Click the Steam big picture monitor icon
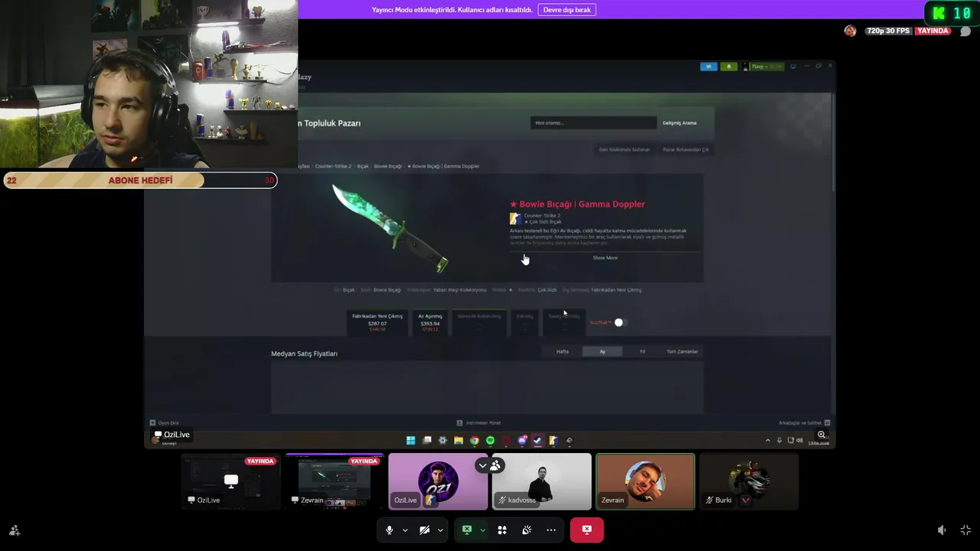980x551 pixels. pos(793,67)
